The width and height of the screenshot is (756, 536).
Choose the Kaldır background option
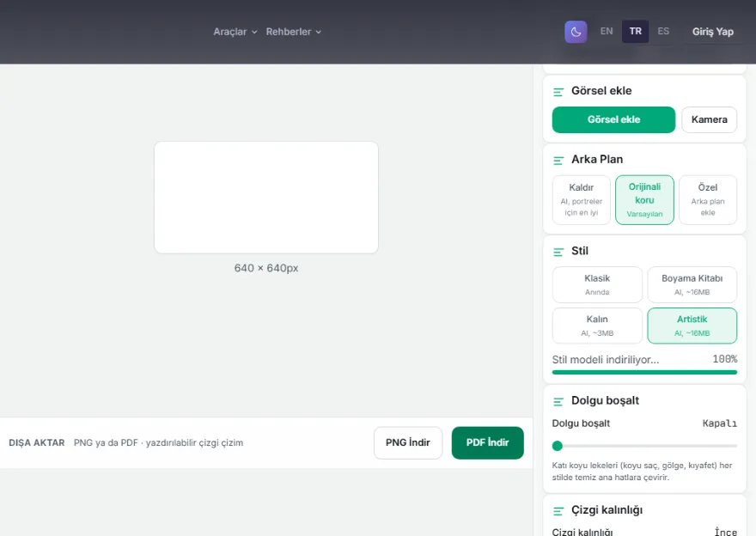(x=582, y=199)
